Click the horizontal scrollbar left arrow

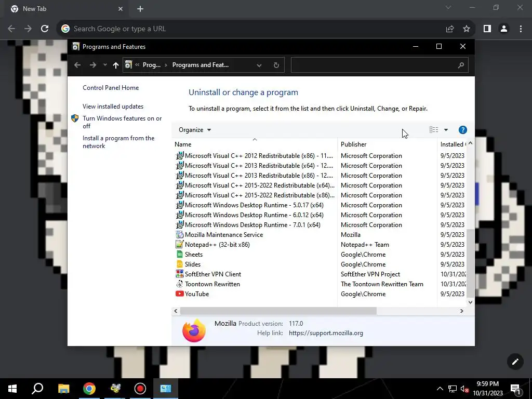(176, 311)
